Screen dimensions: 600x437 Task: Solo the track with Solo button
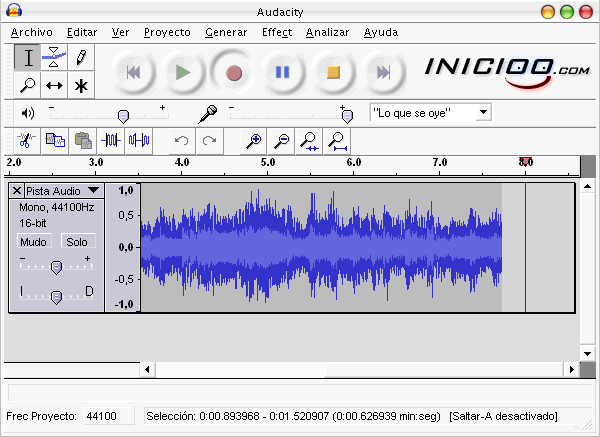click(x=77, y=242)
